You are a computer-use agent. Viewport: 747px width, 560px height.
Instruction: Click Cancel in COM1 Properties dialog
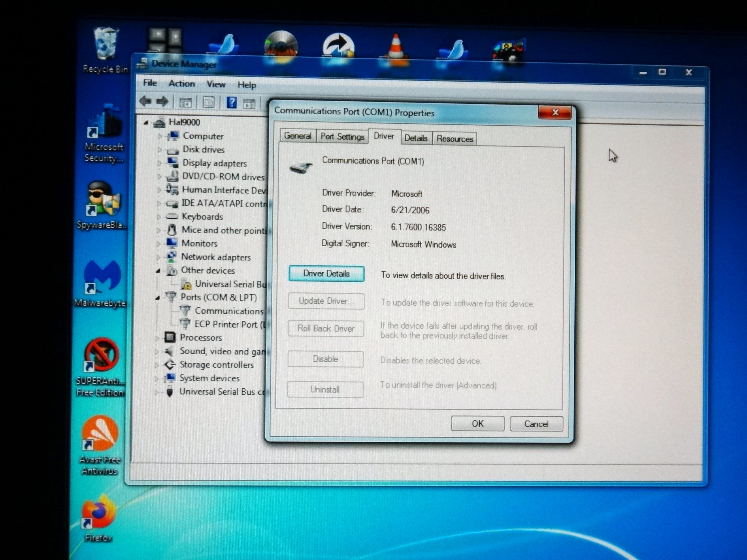click(536, 424)
